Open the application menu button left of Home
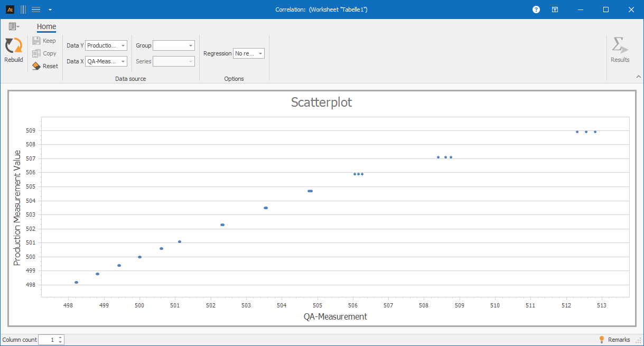644x346 pixels. coord(14,26)
